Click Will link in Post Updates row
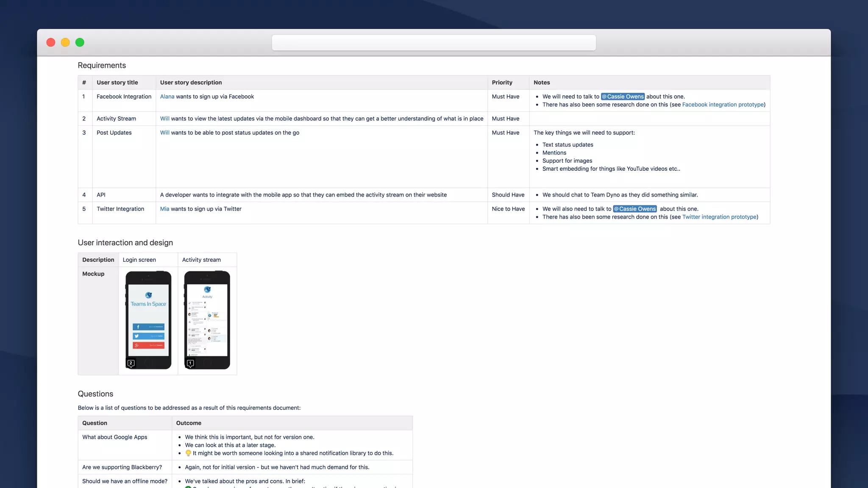This screenshot has width=868, height=488. tap(164, 133)
